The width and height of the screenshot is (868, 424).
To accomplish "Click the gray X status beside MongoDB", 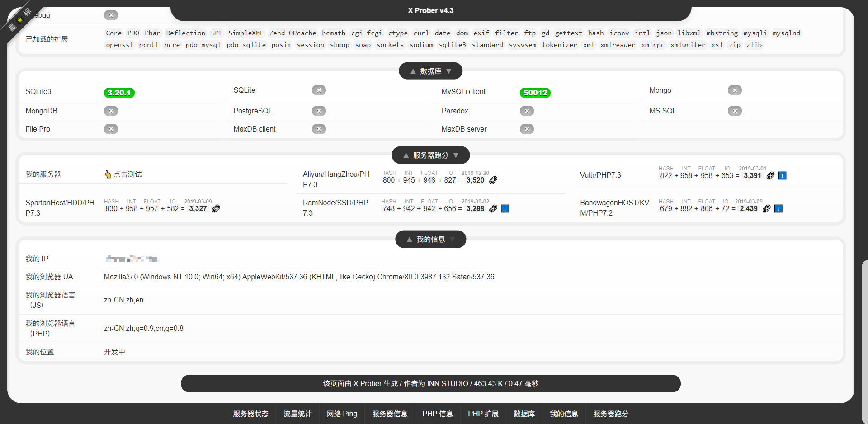I will click(x=111, y=111).
